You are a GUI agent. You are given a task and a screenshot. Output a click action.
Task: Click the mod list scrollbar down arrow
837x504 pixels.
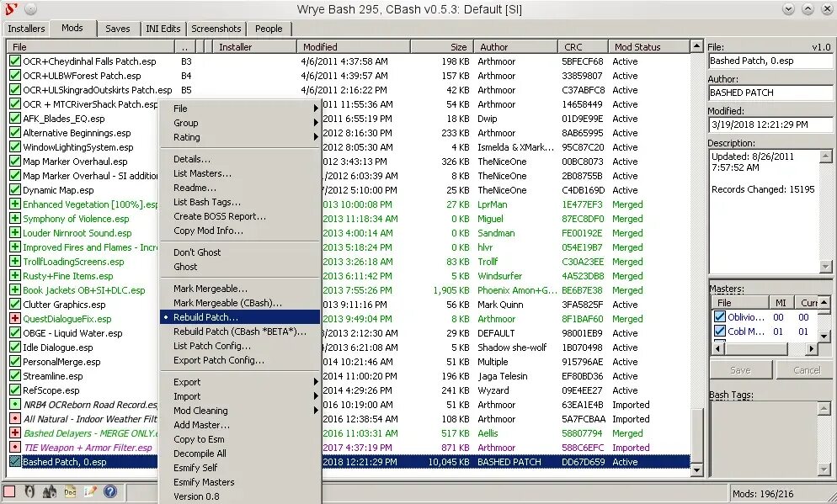tap(696, 470)
